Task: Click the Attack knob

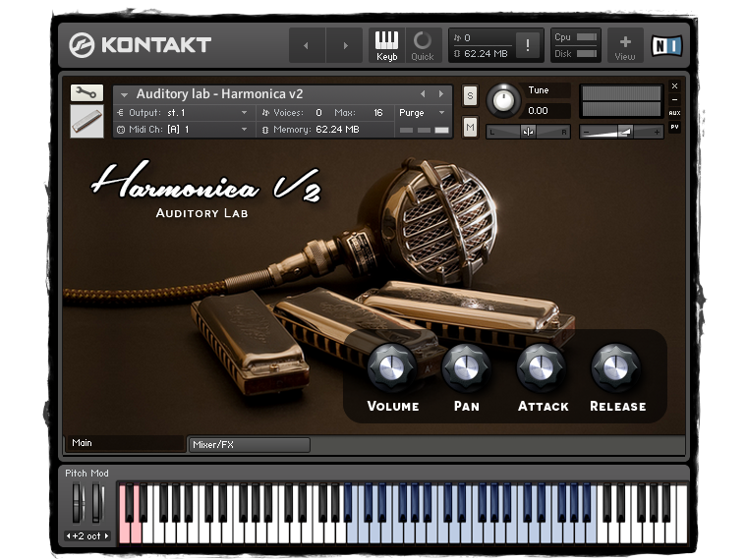Action: [542, 367]
